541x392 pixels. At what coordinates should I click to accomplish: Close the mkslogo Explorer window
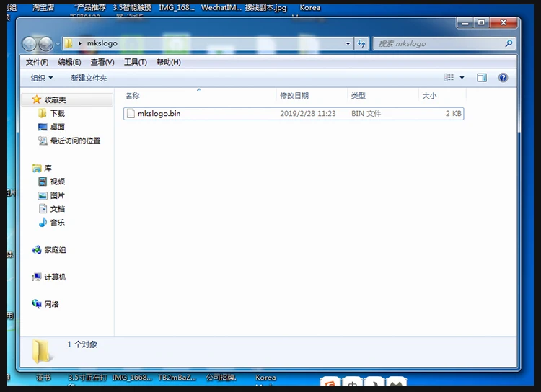point(503,23)
